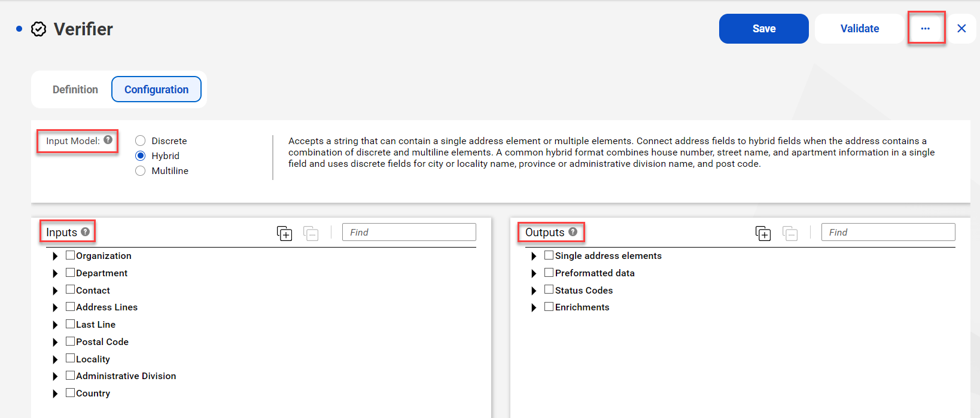
Task: Expand the Address Lines tree node
Action: pos(55,307)
